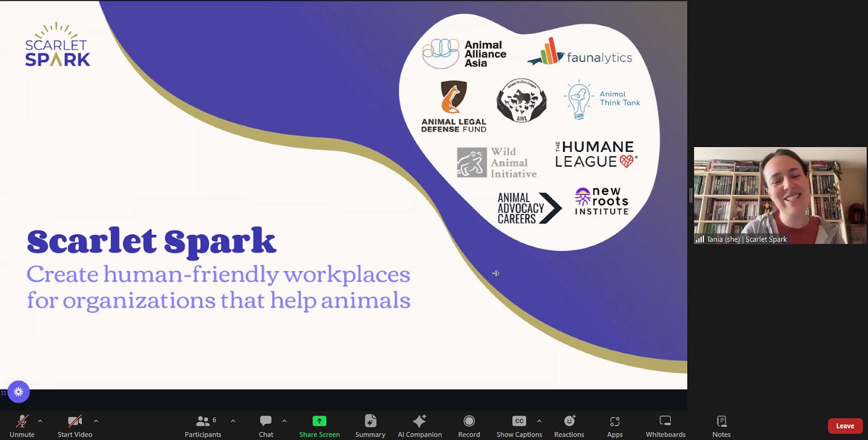
Task: Click the Animal Advocacy Careers logo
Action: click(529, 208)
